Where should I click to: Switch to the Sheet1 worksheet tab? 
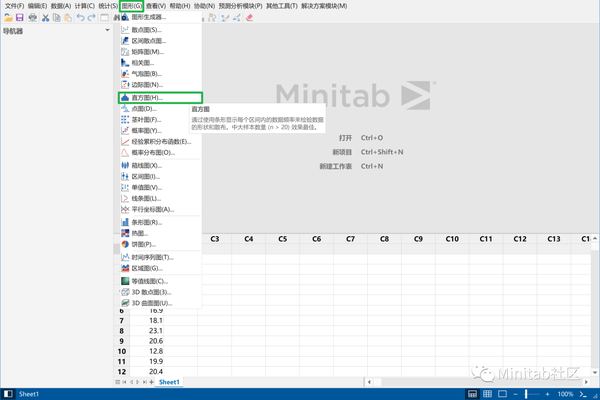(x=169, y=382)
